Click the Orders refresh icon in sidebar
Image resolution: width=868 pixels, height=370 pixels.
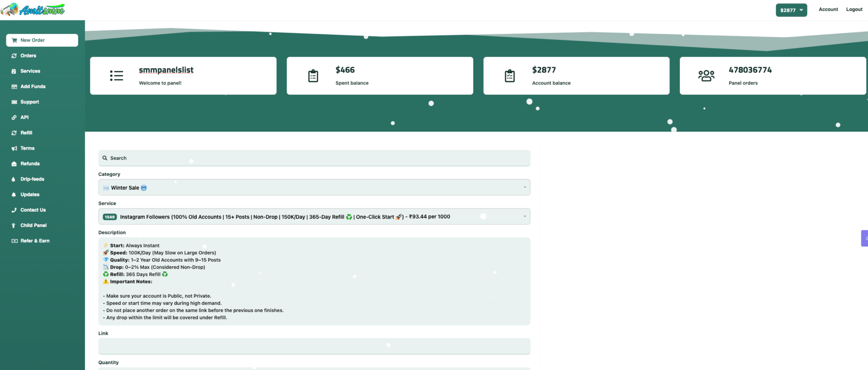[x=14, y=56]
